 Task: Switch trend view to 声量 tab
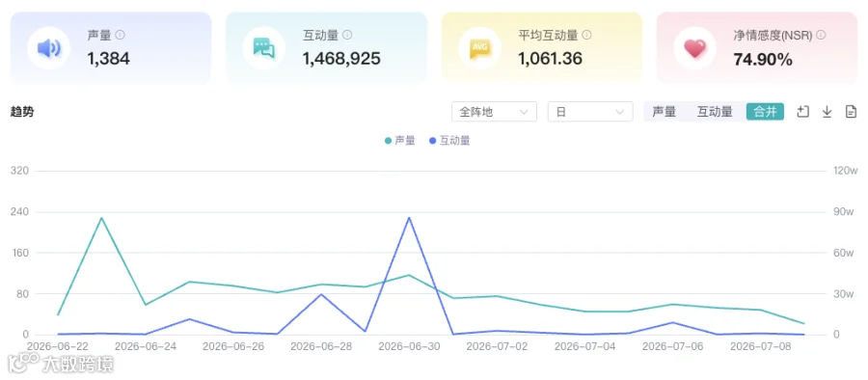coord(665,112)
